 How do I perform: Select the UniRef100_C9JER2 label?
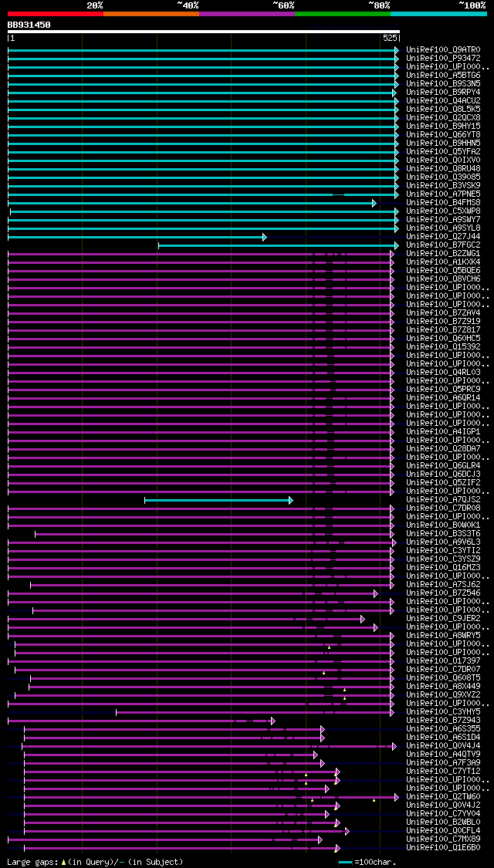pos(443,618)
